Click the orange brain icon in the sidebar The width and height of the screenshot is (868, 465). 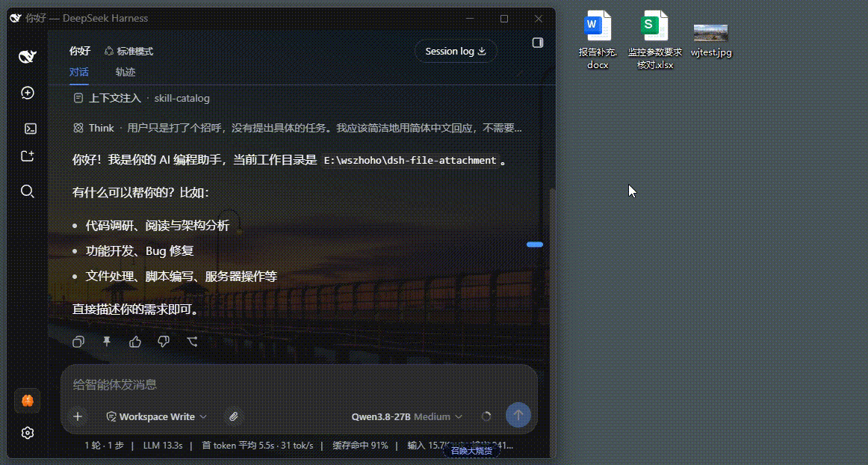[27, 400]
